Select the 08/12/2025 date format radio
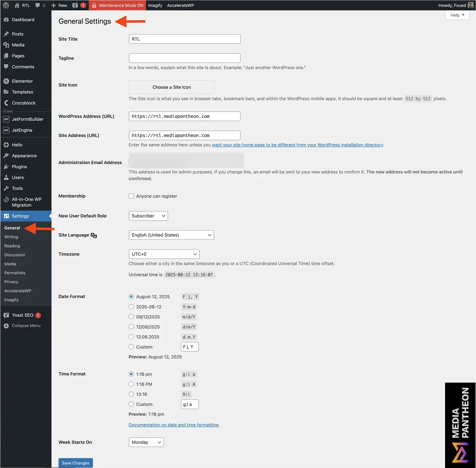The width and height of the screenshot is (476, 468). pyautogui.click(x=131, y=317)
